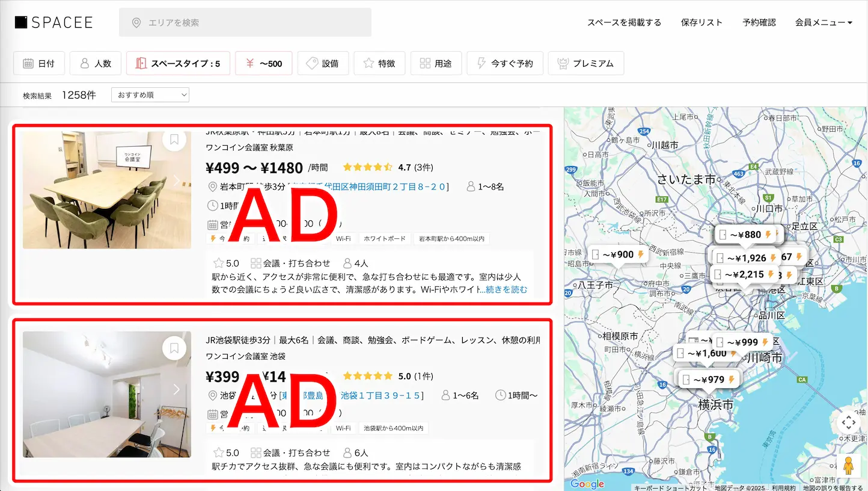Click the Street View pegman on the map
868x491 pixels.
click(x=849, y=465)
